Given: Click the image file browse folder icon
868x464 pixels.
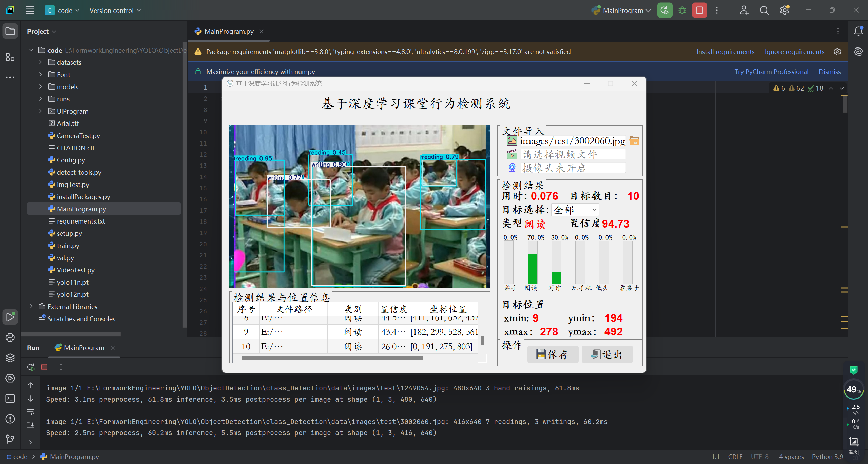Looking at the screenshot, I should [x=634, y=140].
